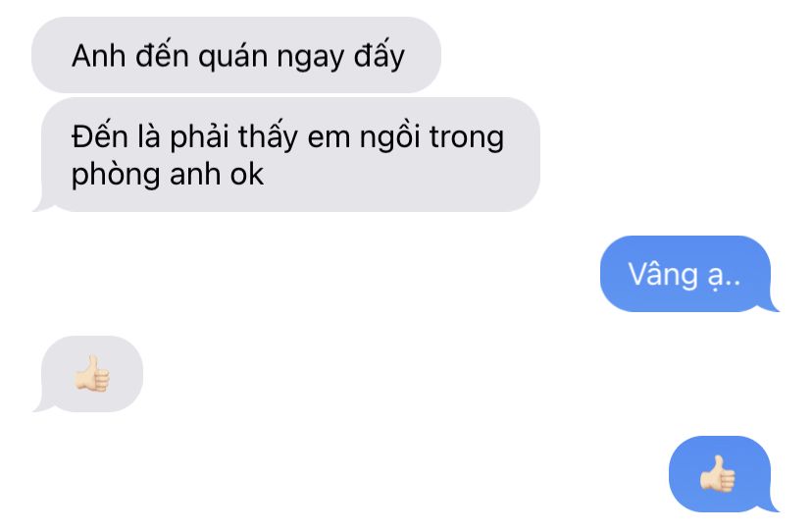Click the thumbs-up emoji in blue bubble
Image resolution: width=812 pixels, height=532 pixels.
[718, 473]
